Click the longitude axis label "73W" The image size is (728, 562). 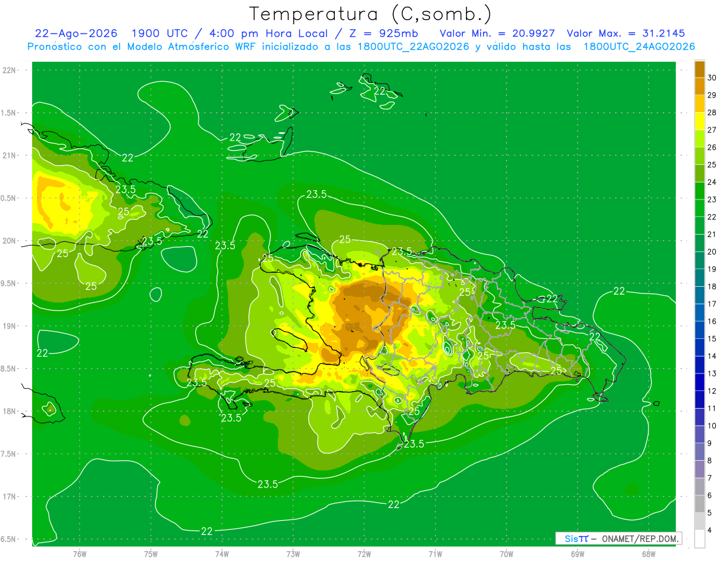[x=293, y=554]
